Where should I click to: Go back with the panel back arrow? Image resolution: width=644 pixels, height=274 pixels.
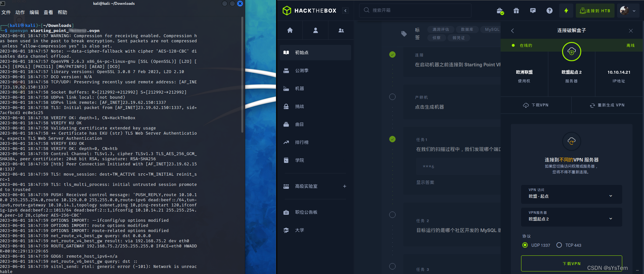[x=512, y=31]
